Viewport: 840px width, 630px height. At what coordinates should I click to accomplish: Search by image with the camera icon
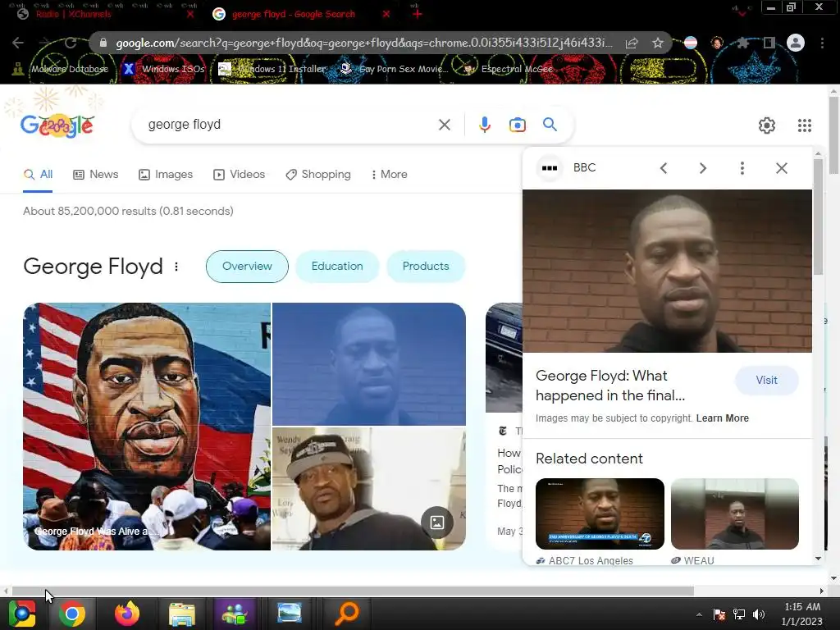[x=517, y=125]
